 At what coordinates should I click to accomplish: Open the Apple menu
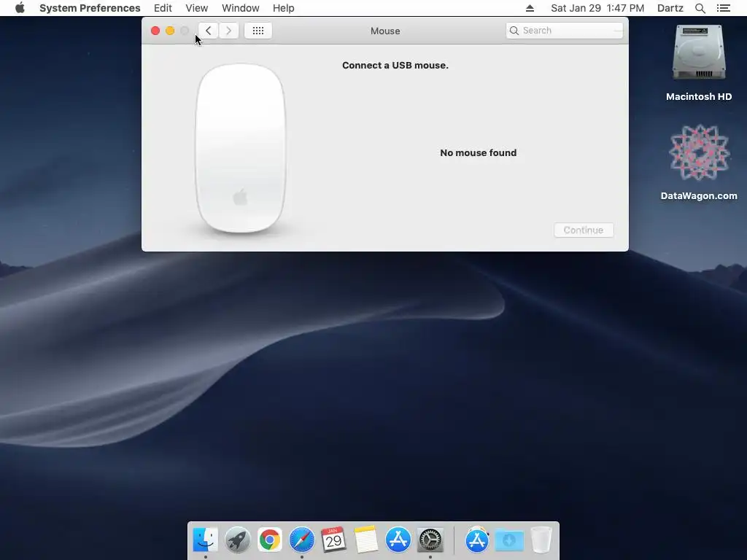point(20,8)
